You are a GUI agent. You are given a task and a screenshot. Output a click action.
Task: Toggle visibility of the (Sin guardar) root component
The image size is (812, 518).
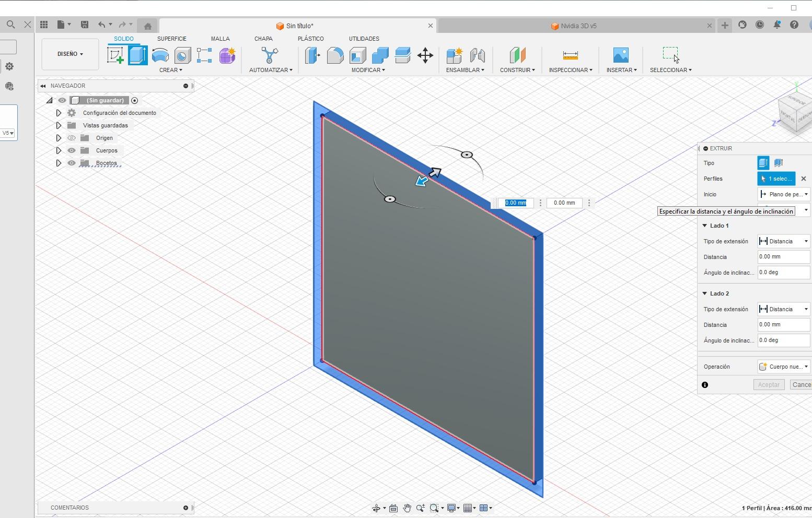[62, 100]
